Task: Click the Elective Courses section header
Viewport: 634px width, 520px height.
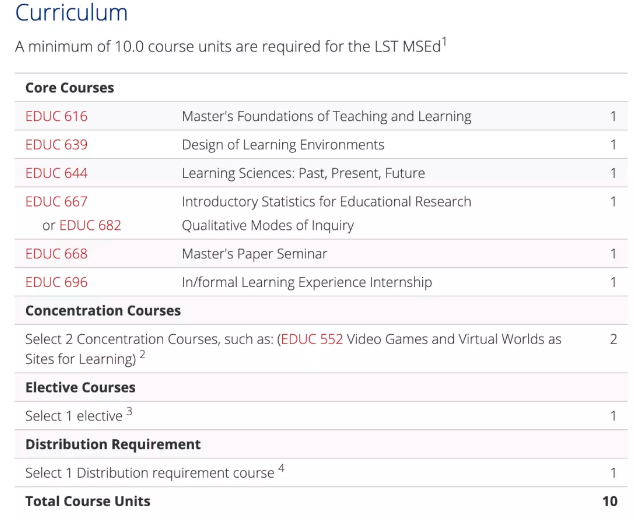Action: (x=80, y=387)
